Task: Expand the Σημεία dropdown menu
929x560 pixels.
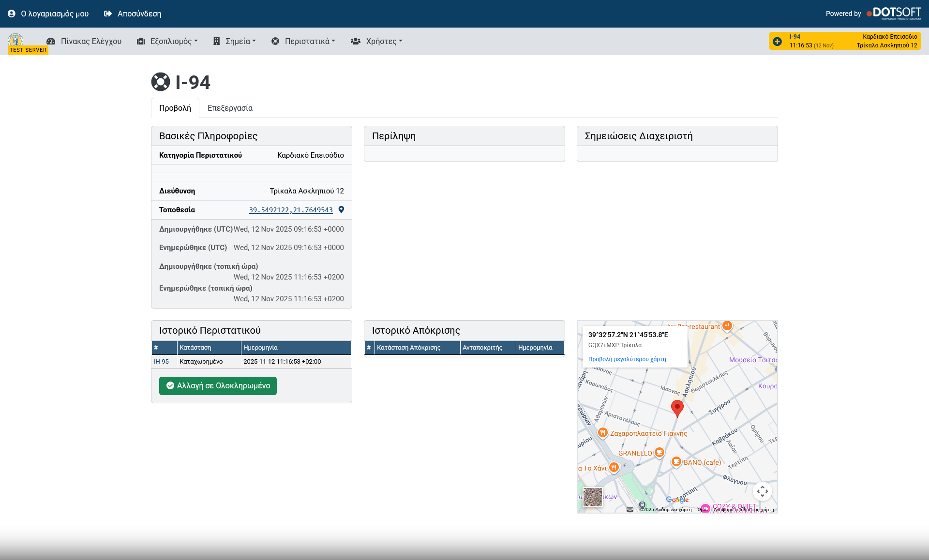Action: (234, 41)
